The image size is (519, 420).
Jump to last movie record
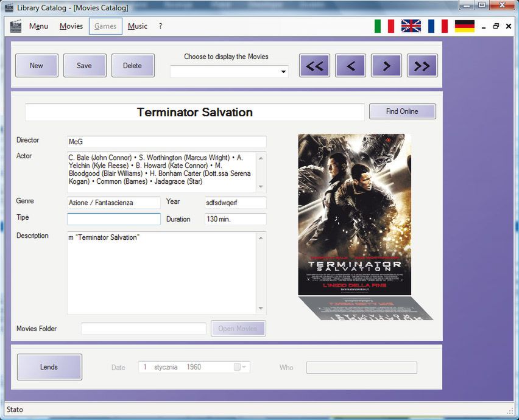click(422, 66)
